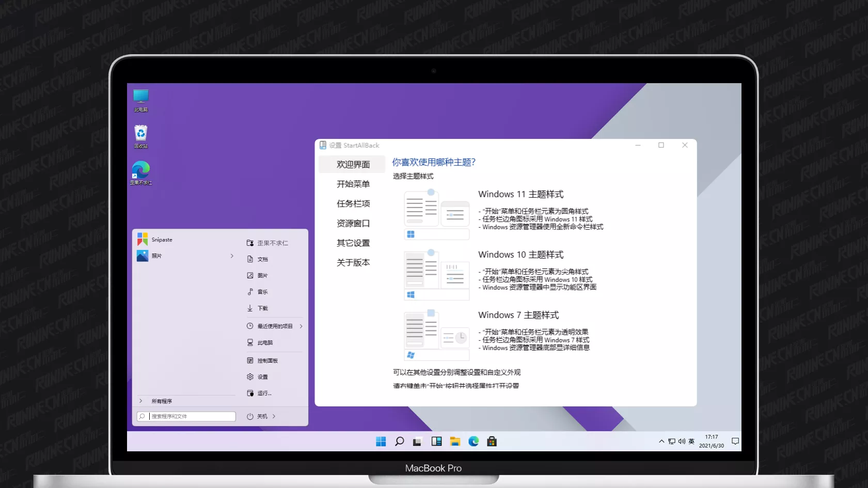This screenshot has height=488, width=868.
Task: Click the 搜索程序和文件 search field
Action: click(192, 416)
